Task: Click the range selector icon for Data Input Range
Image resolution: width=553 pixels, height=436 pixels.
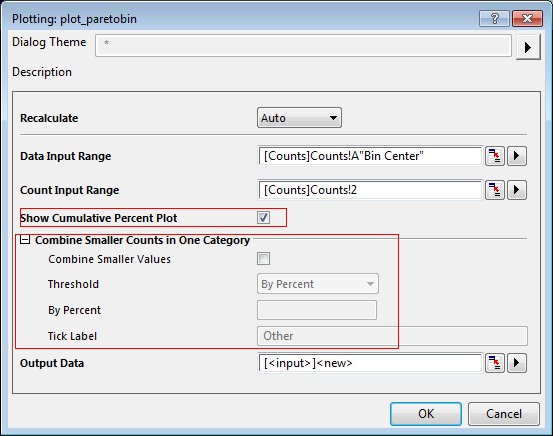Action: [x=495, y=156]
